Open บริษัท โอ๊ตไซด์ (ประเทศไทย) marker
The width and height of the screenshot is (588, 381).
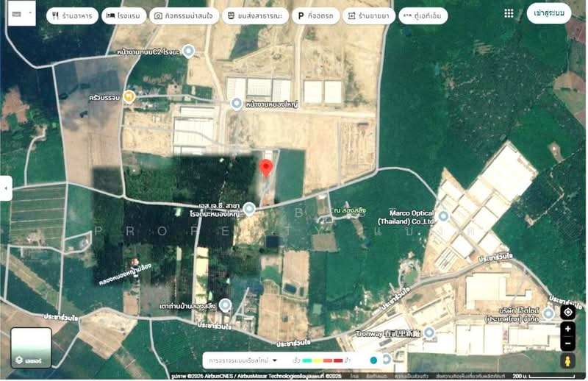click(548, 313)
